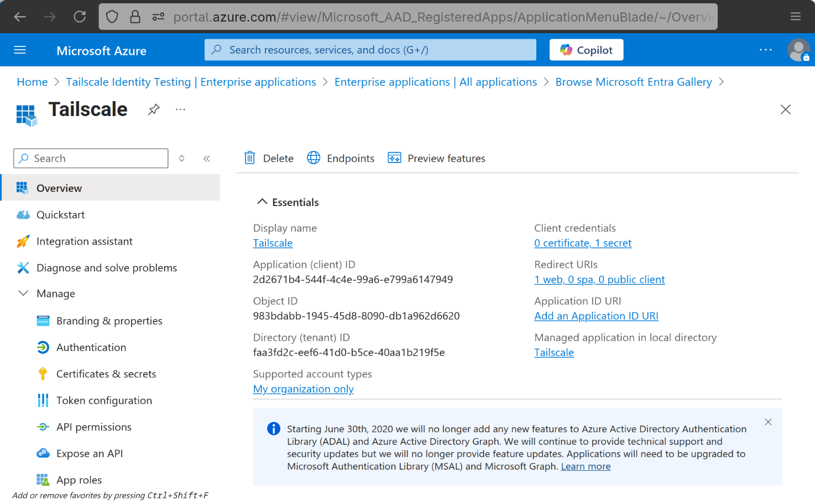This screenshot has height=504, width=815.
Task: Collapse the Manage section in sidebar
Action: click(23, 293)
